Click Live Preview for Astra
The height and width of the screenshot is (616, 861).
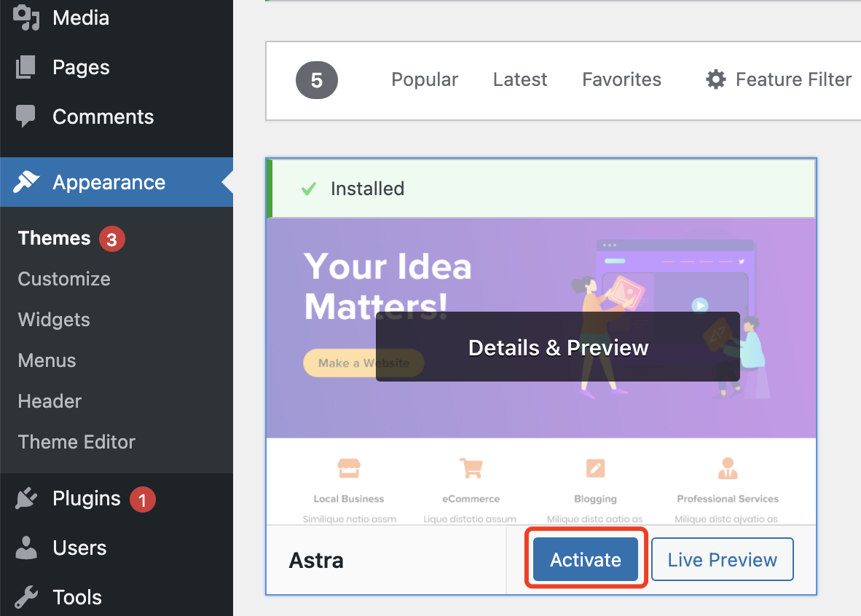(722, 559)
